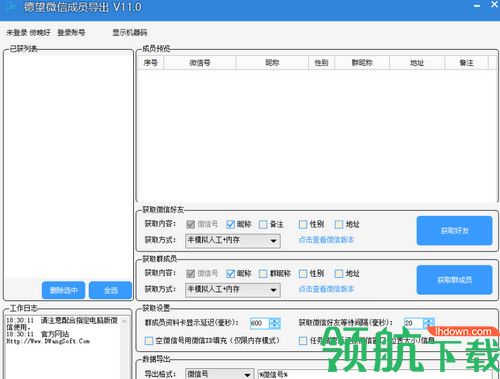500x379 pixels.
Task: Click the 群成员资料卡显示延迟 value field
Action: point(259,323)
